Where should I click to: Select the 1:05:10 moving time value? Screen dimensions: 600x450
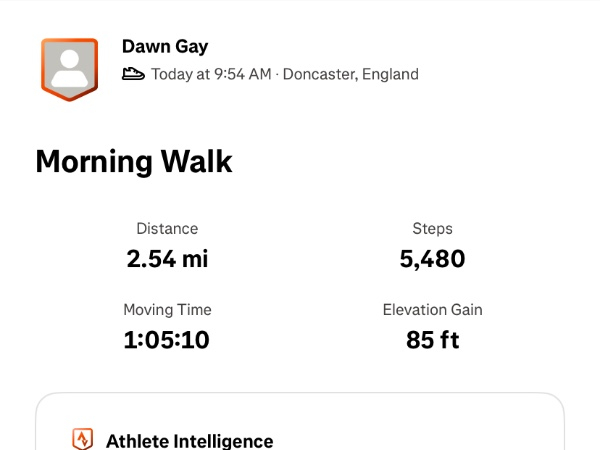point(167,340)
